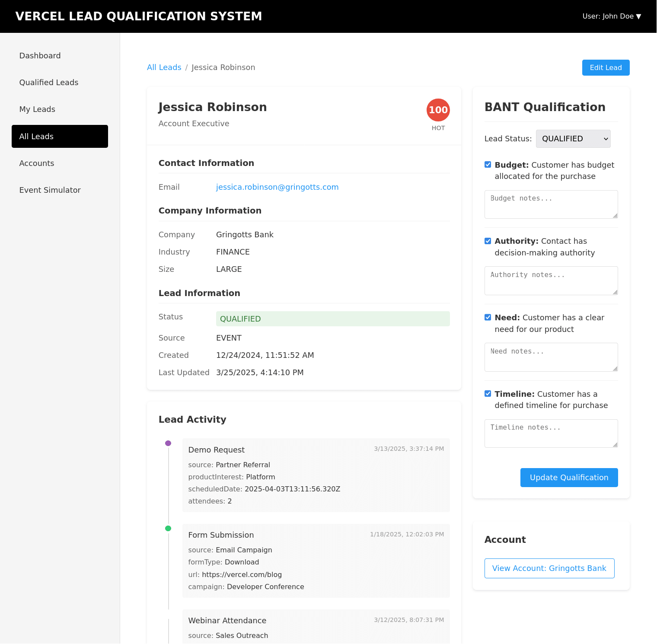Screen dimensions: 657x644
Task: Click the scheduledDate 2025-04-03T13:11:56.320Z value
Action: (292, 489)
